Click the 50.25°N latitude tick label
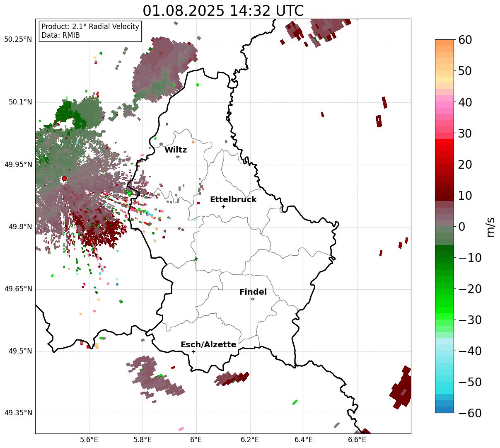500x448 pixels. point(18,40)
